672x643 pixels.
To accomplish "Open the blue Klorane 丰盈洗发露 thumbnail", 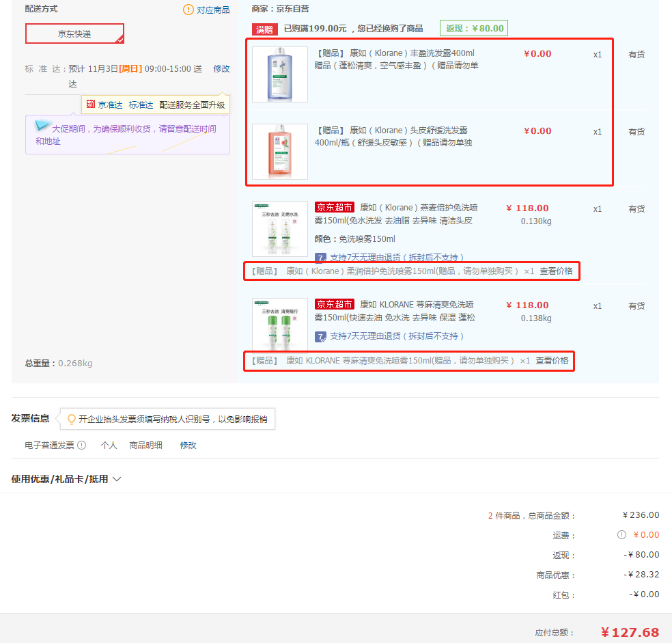I will [280, 74].
